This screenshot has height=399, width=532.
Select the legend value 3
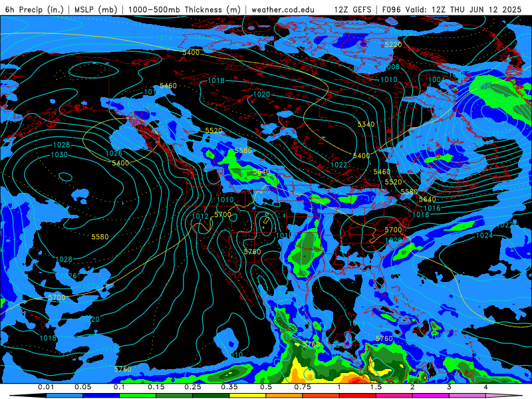pyautogui.click(x=450, y=387)
